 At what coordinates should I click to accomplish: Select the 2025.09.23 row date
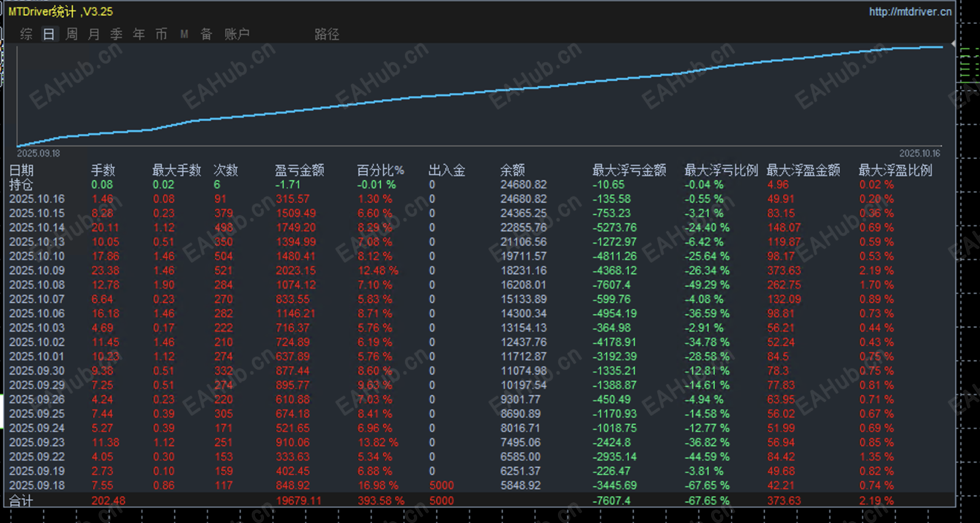pos(37,443)
